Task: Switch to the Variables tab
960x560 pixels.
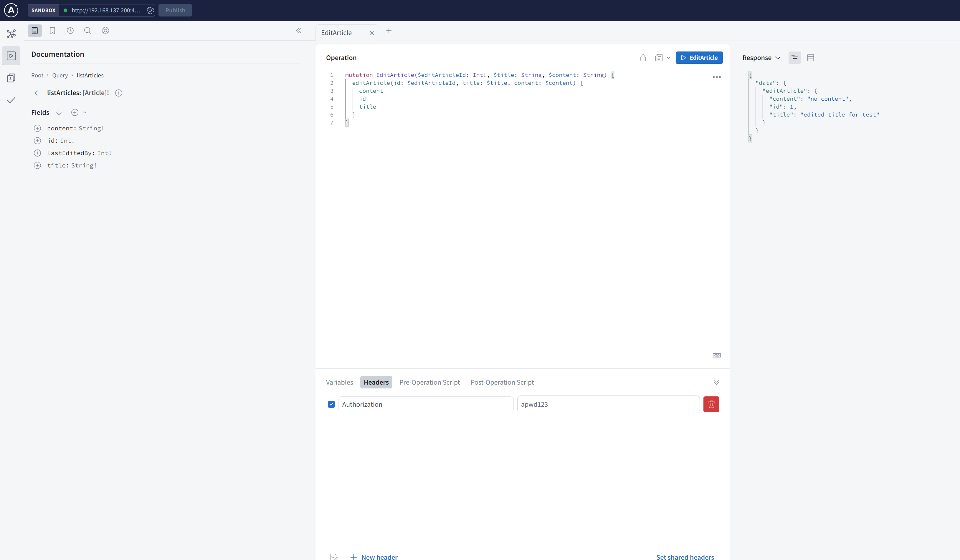Action: 339,382
